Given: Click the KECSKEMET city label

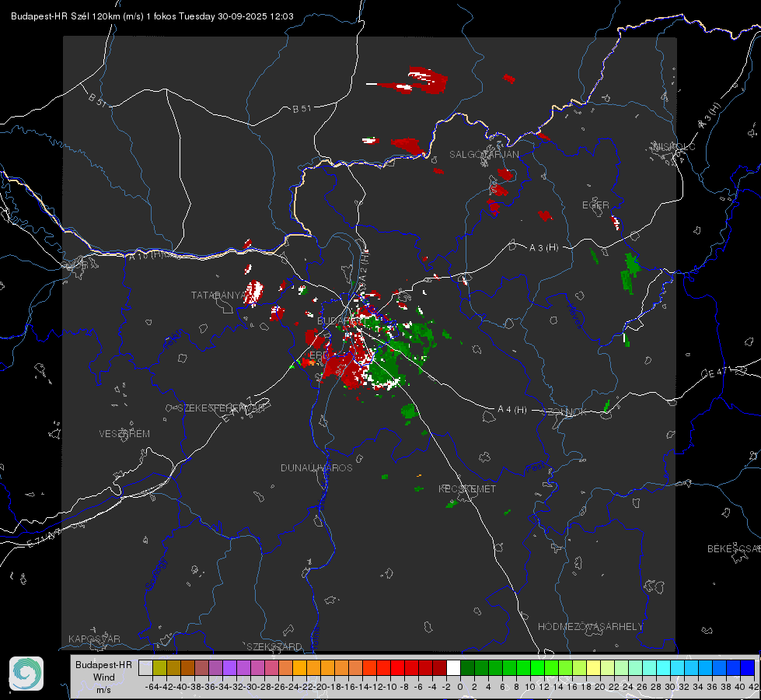Looking at the screenshot, I should click(467, 489).
